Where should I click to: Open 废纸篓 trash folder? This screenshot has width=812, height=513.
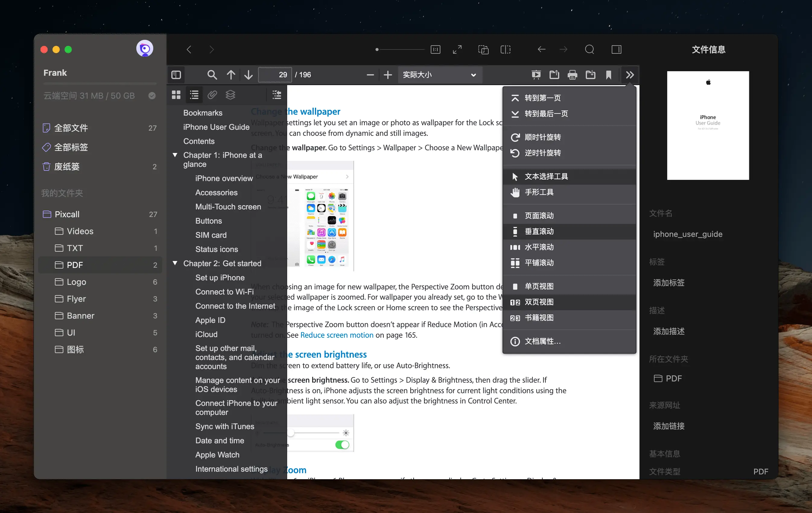coord(100,167)
